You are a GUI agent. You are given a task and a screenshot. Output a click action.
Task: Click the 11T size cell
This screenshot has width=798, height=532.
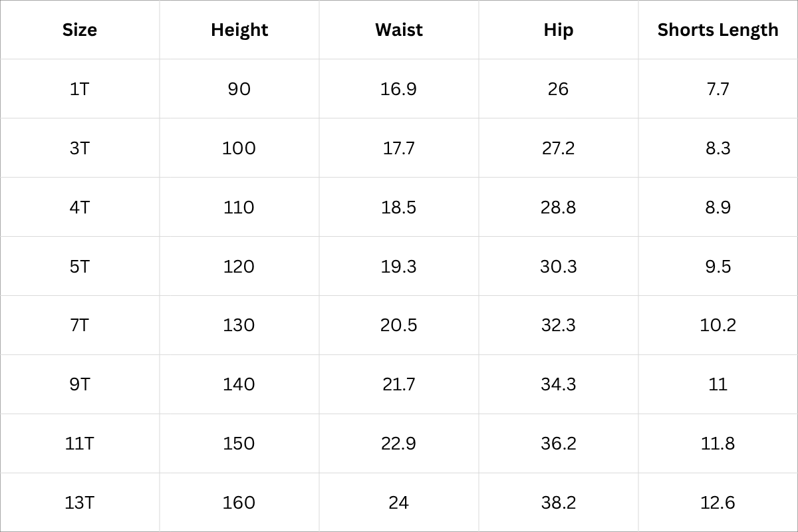pos(80,444)
